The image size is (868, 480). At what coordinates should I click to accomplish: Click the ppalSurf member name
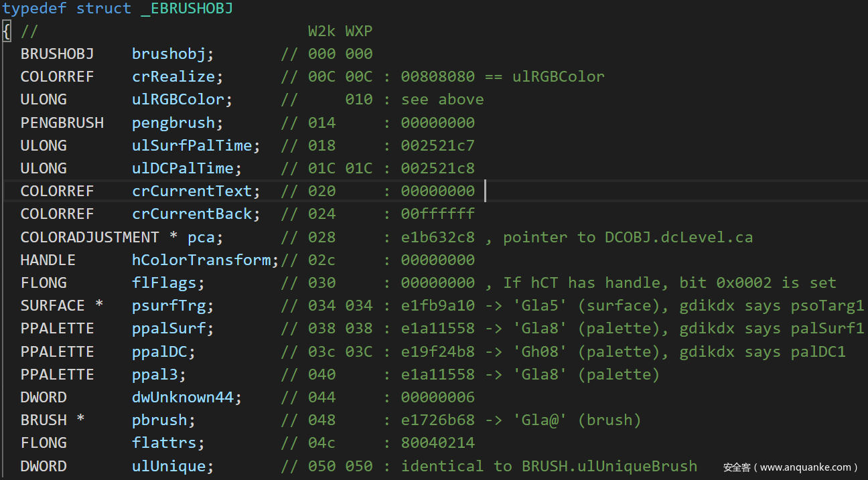coord(169,328)
